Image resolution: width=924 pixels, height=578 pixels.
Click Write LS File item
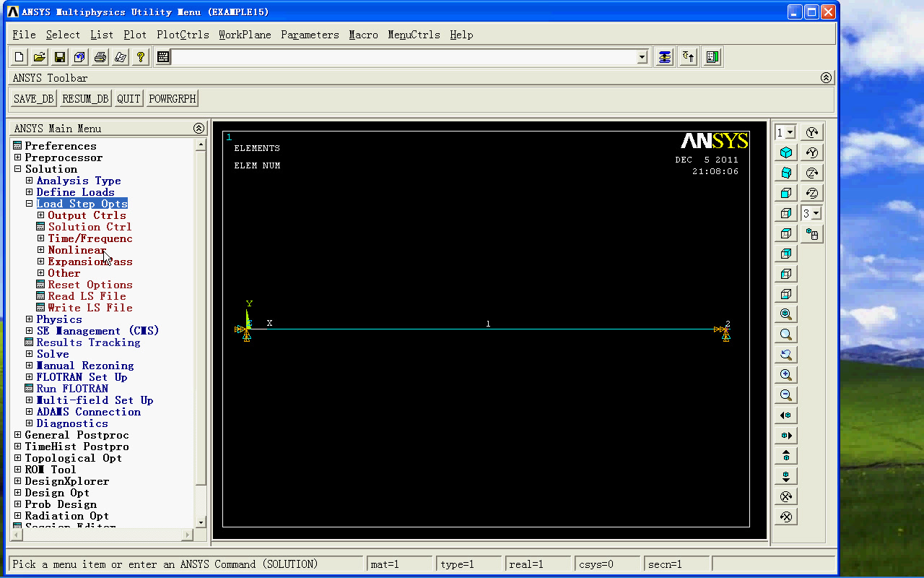(x=90, y=308)
